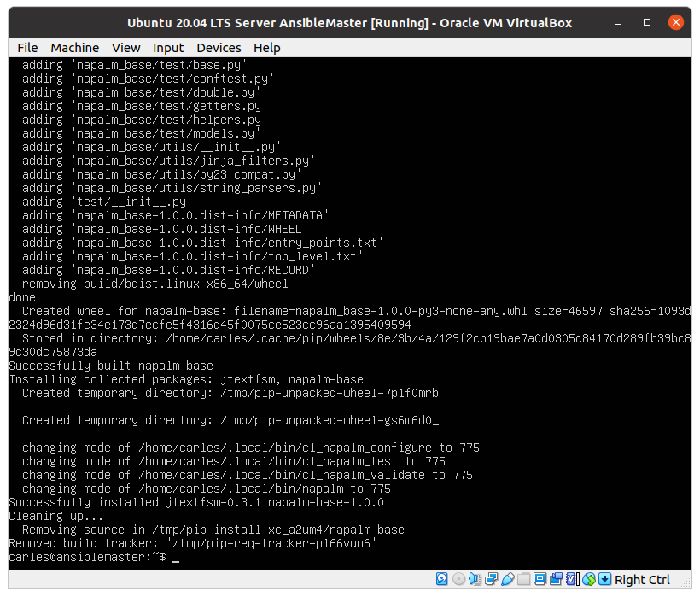Click the 'Stored in directory' line
The width and height of the screenshot is (700, 597).
click(350, 345)
